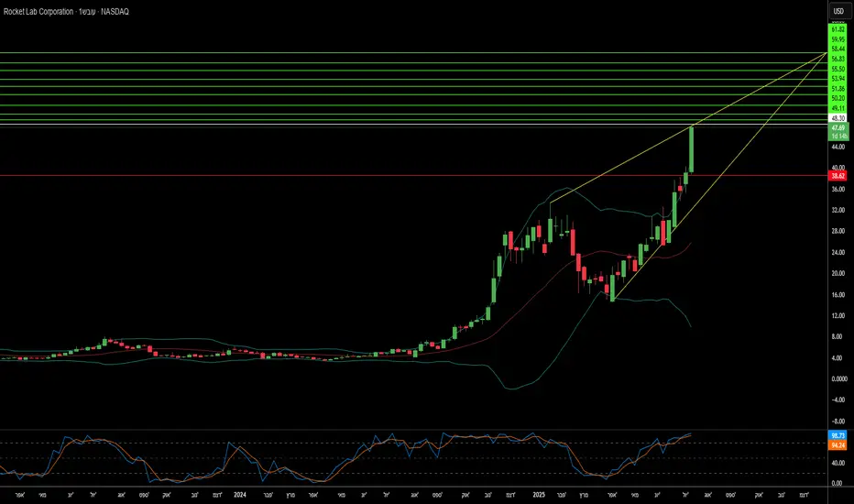Viewport: 854px width, 504px height.
Task: Click the 2025 year label on time axis
Action: click(539, 495)
